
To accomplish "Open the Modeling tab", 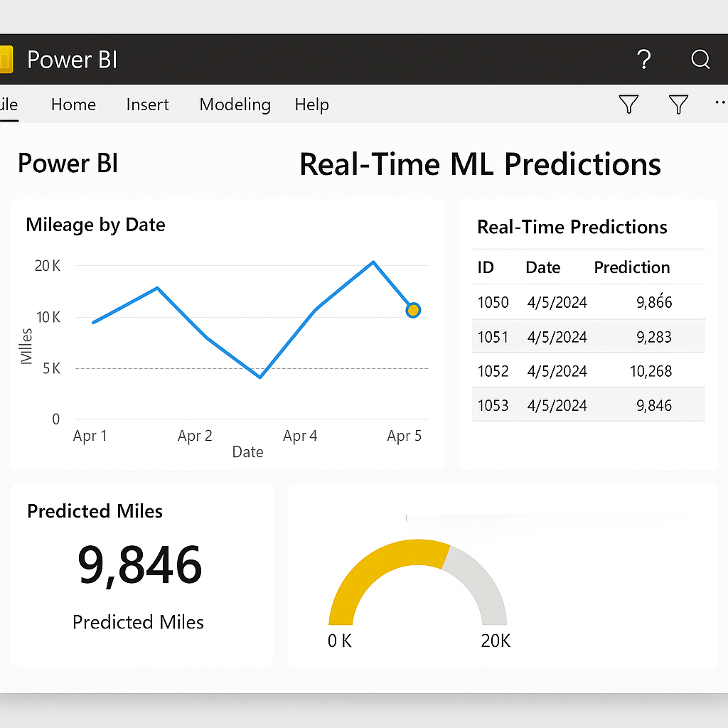I will [235, 105].
